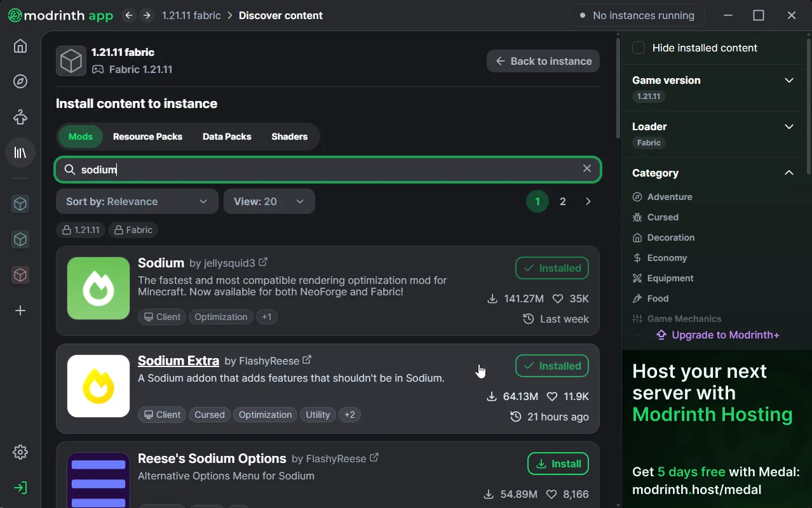Enable Hide installed content
This screenshot has width=812, height=508.
click(637, 48)
